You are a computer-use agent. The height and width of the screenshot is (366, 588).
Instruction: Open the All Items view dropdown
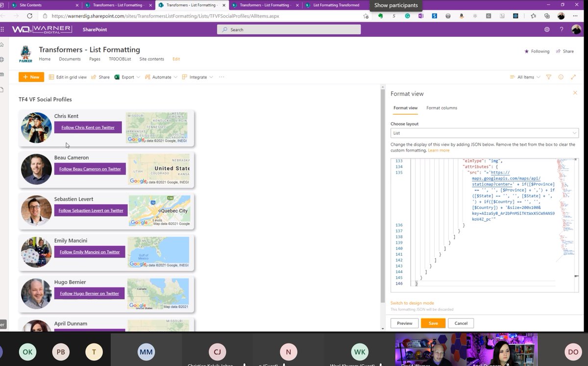click(525, 77)
